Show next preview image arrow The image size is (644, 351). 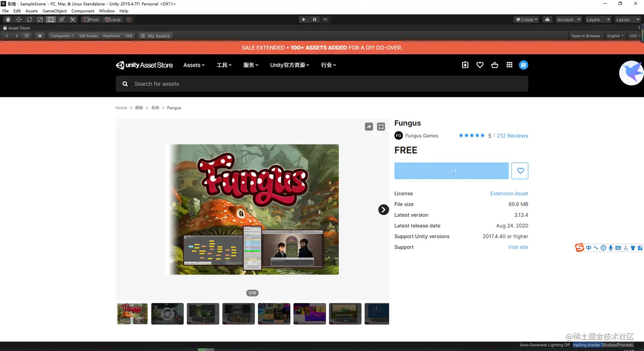click(384, 210)
